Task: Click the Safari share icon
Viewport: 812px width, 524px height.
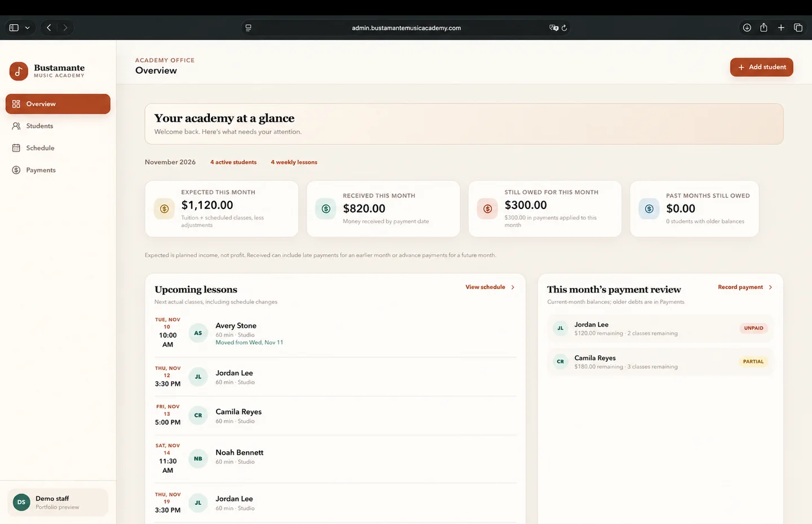Action: pyautogui.click(x=764, y=28)
